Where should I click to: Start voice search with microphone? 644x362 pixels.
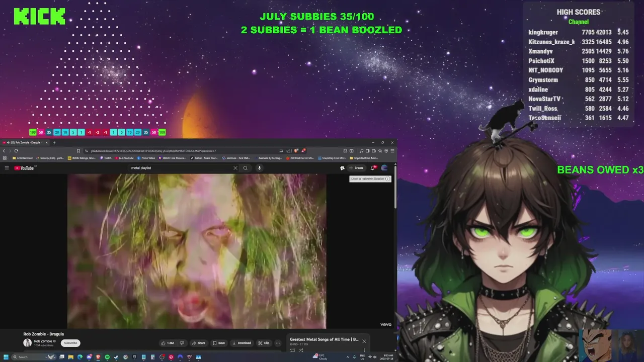pyautogui.click(x=259, y=168)
